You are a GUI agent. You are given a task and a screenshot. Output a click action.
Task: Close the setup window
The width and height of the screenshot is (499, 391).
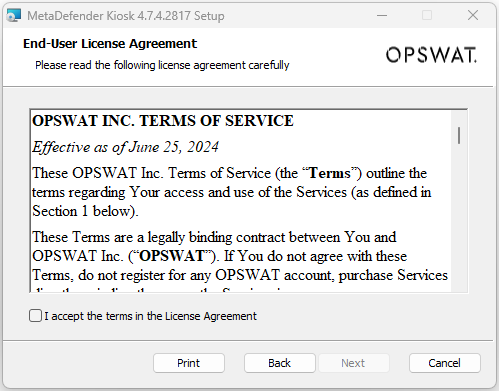coord(473,15)
